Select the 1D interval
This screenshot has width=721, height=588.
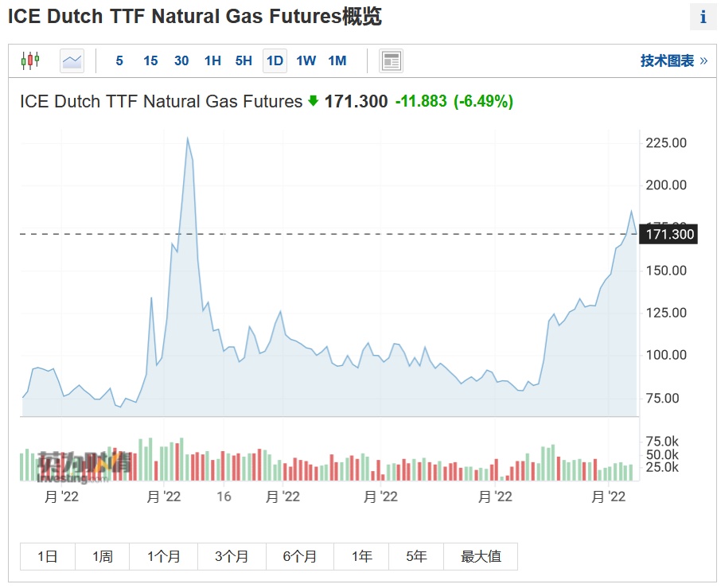click(x=275, y=60)
